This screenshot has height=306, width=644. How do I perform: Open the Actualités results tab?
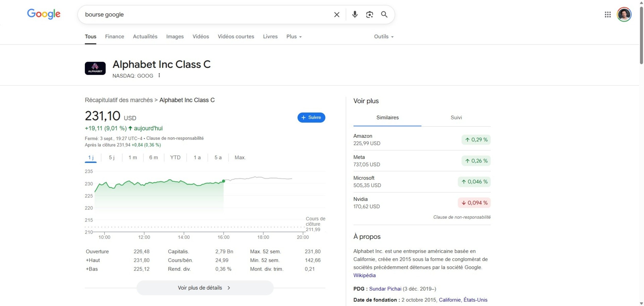pos(145,36)
